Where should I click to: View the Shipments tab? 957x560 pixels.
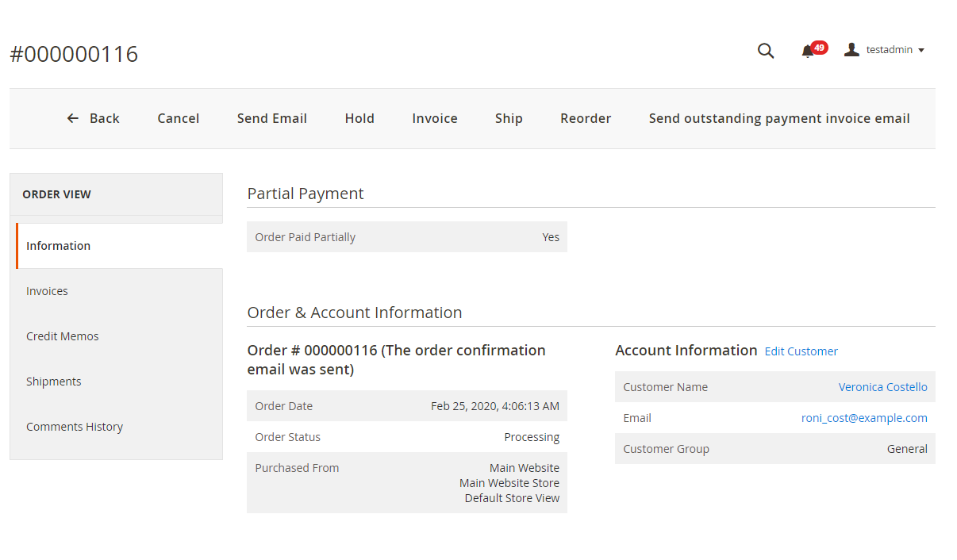tap(54, 382)
